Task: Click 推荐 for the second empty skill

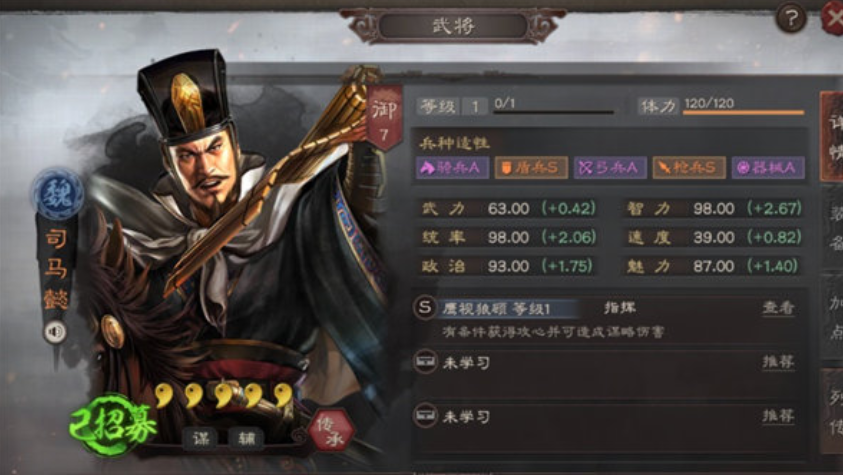Action: [778, 416]
